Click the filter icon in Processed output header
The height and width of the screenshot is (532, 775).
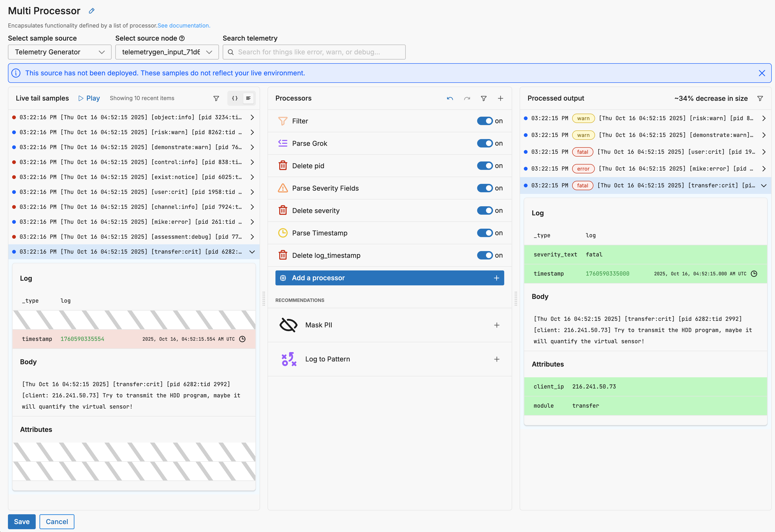point(760,98)
